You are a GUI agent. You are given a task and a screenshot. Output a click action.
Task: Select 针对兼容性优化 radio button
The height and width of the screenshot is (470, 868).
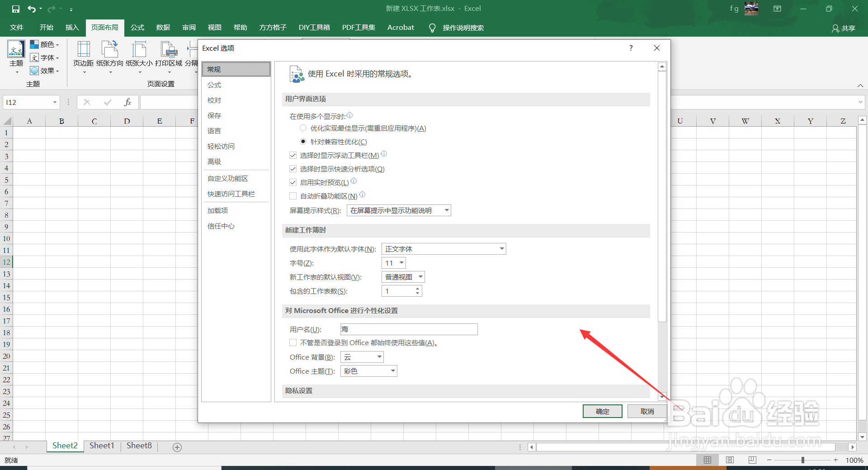[303, 142]
